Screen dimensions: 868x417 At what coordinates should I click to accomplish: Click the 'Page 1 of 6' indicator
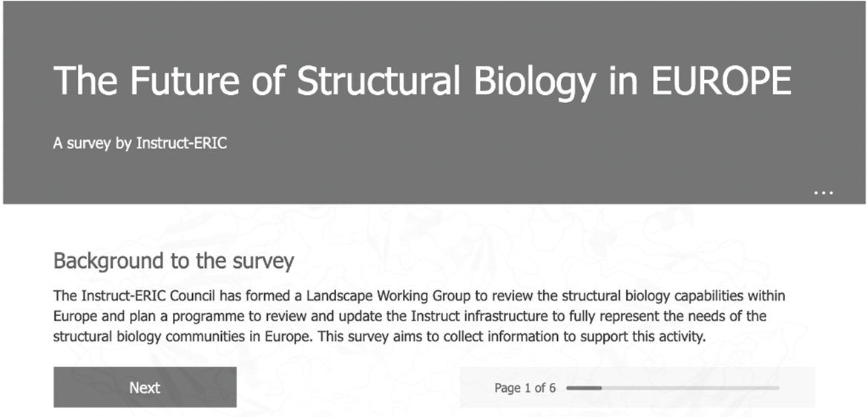coord(525,387)
